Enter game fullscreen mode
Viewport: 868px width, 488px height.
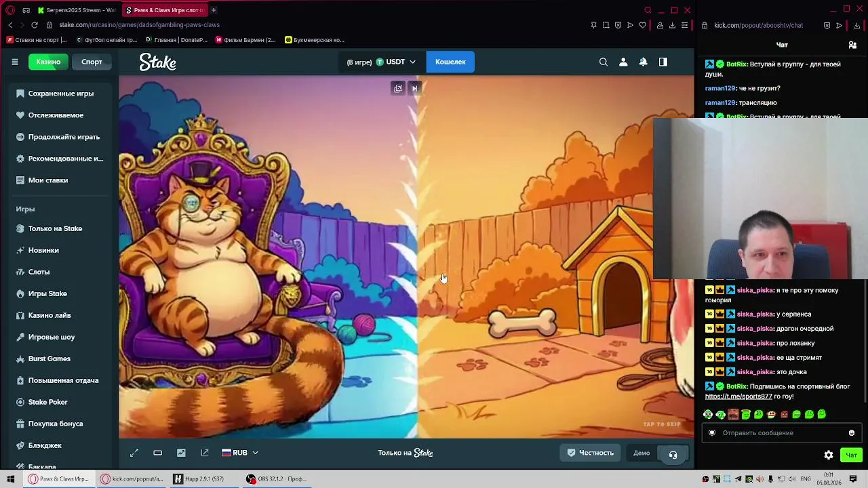[134, 453]
